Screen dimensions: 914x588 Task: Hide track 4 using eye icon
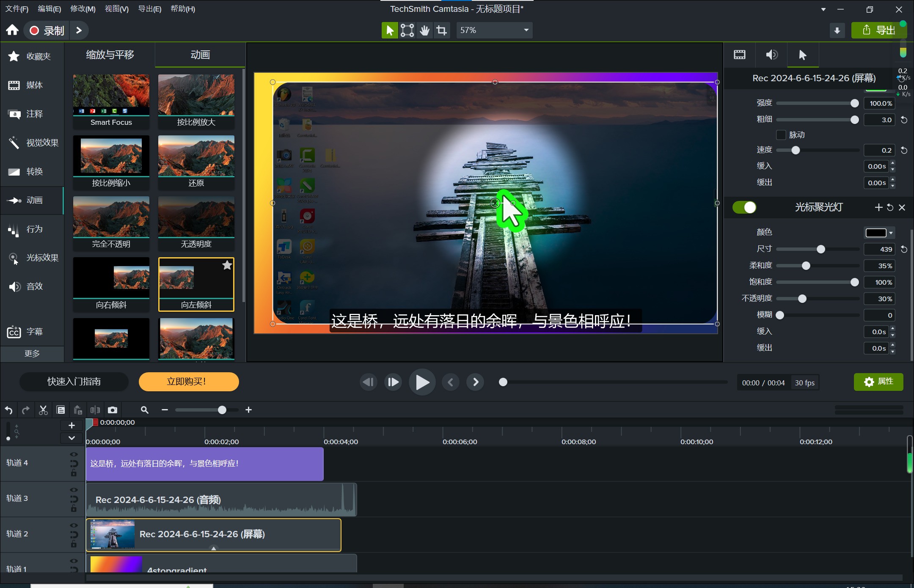74,454
